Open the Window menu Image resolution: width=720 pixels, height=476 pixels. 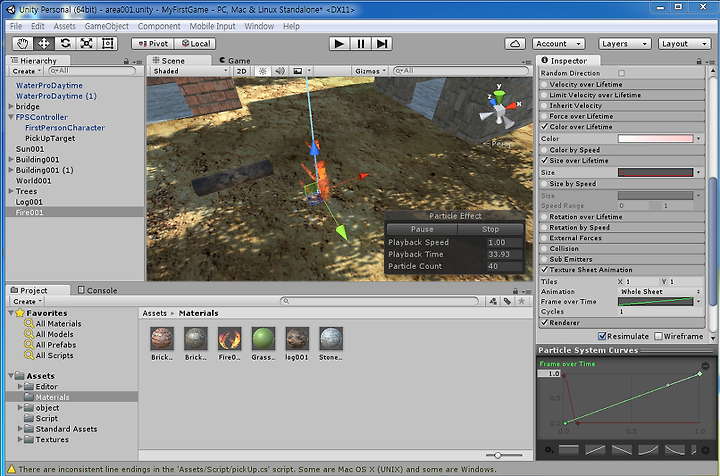[x=259, y=26]
